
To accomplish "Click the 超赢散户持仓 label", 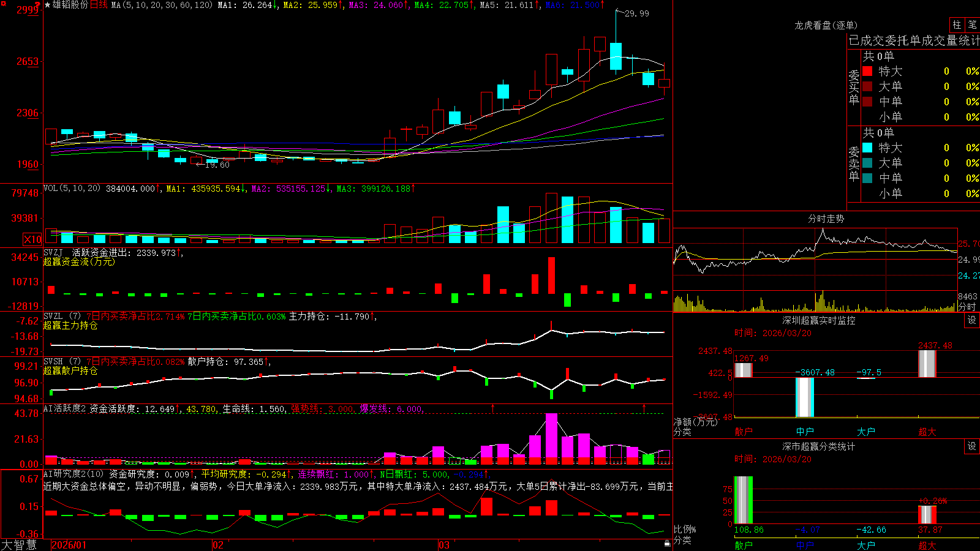I will point(70,370).
